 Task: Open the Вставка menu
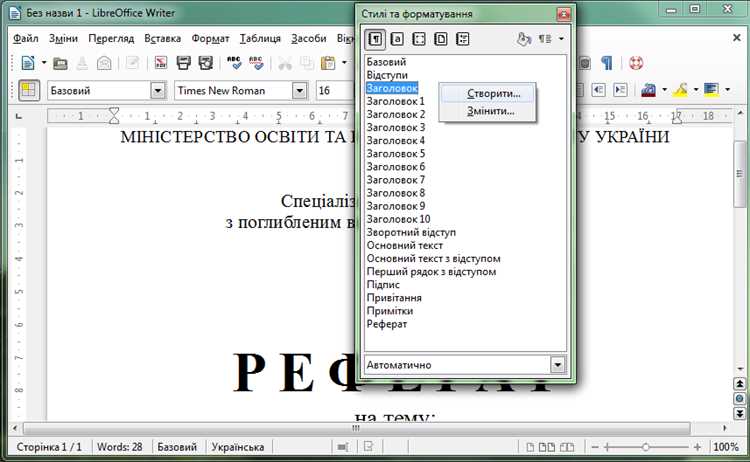coord(163,38)
